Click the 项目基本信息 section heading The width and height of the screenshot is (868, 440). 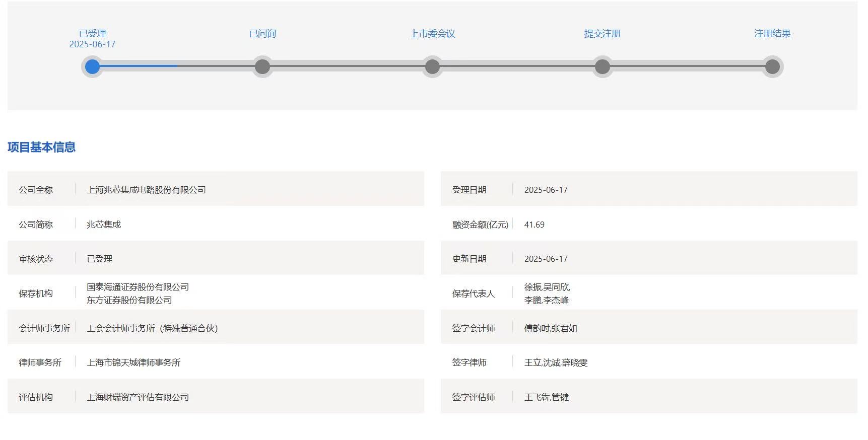tap(41, 147)
